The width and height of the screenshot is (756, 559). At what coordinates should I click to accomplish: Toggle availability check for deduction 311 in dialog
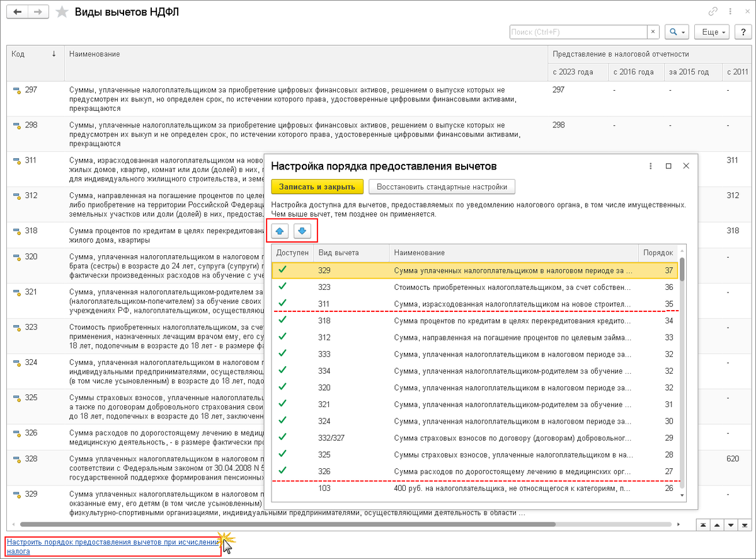tap(282, 303)
